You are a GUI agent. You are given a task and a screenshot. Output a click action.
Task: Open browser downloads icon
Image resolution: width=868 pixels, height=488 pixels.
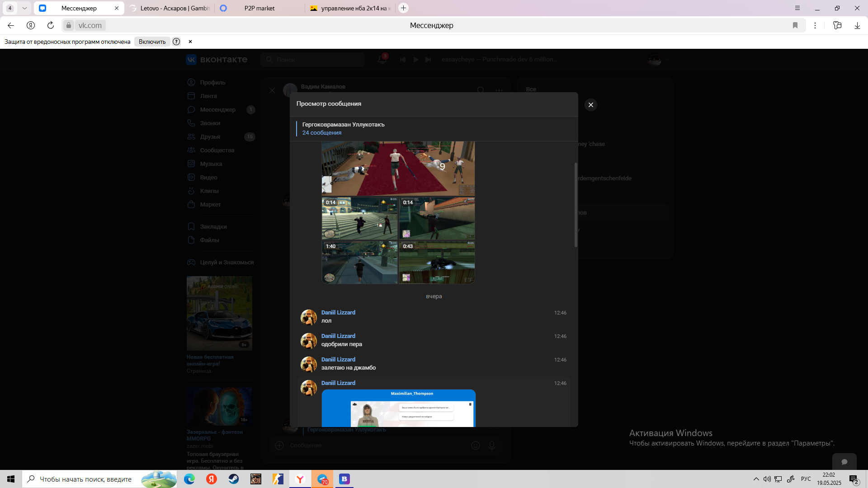coord(857,25)
